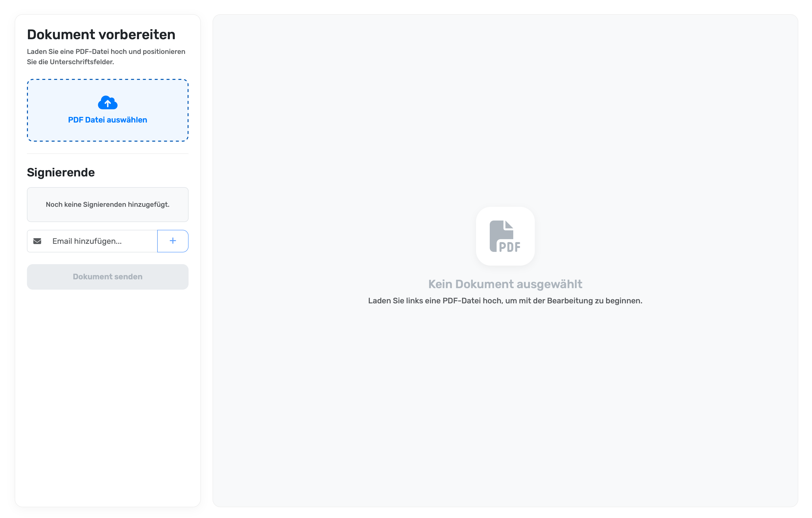Click the 'Dokument vorbereiten' title
The image size is (812, 518).
point(101,34)
